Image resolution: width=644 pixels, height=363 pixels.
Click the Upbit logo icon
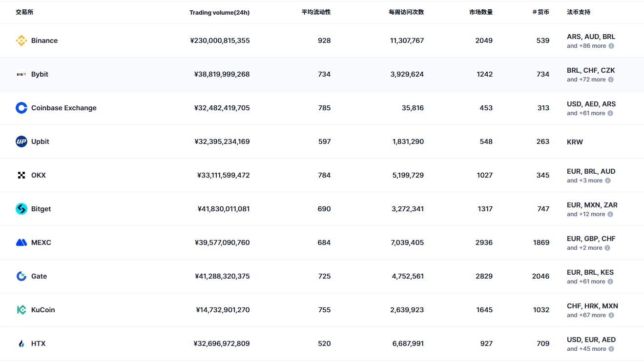pyautogui.click(x=21, y=141)
